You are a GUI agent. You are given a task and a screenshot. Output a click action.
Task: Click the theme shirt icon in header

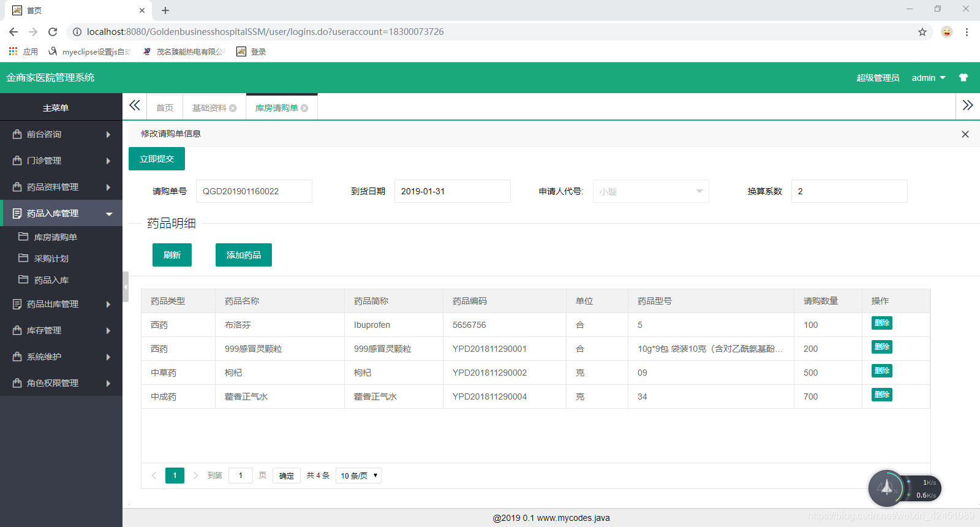click(963, 78)
